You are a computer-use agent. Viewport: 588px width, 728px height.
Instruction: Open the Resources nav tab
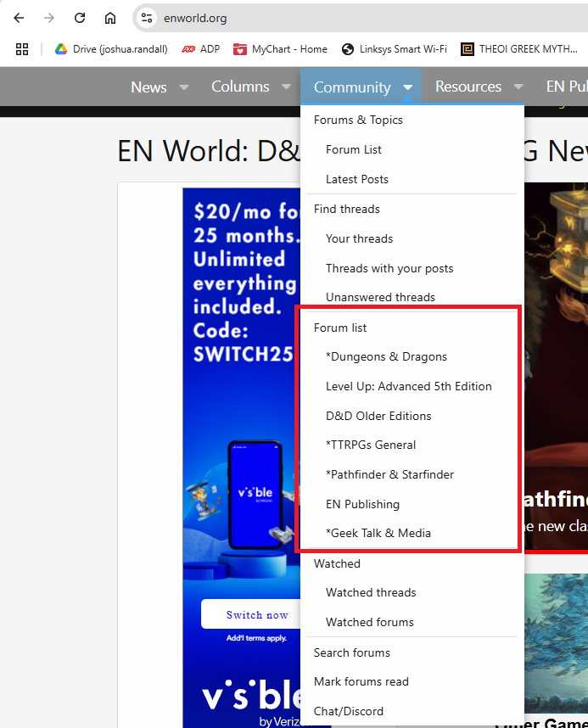(x=468, y=87)
